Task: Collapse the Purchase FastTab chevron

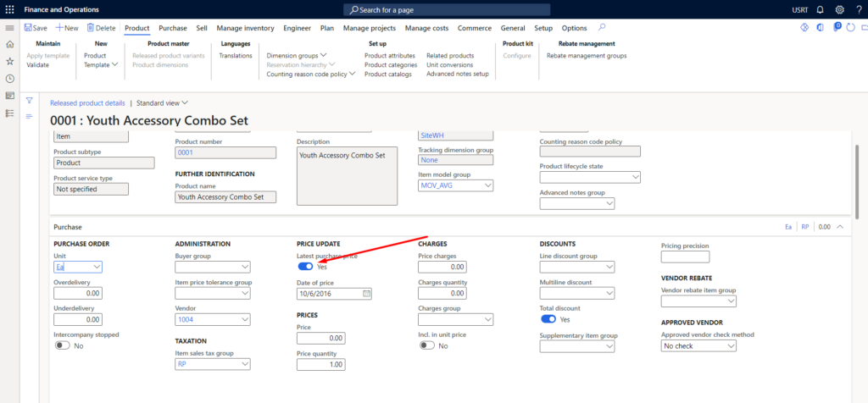Action: (840, 227)
